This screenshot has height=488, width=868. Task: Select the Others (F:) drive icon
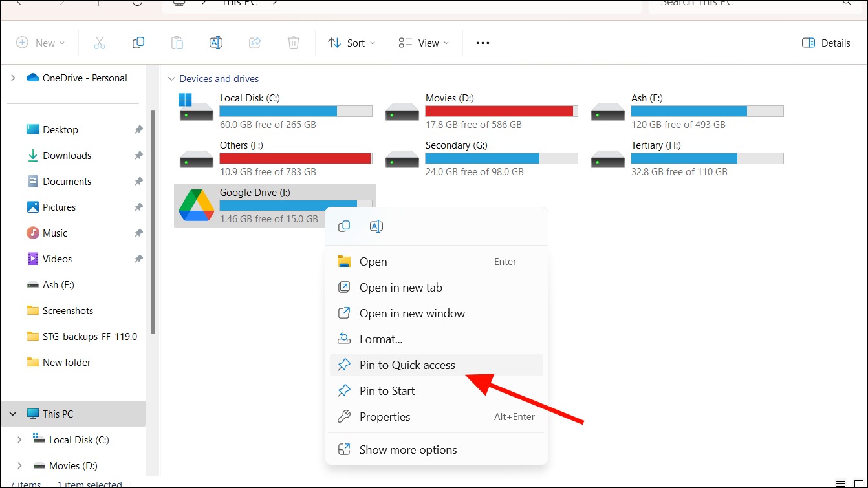197,158
